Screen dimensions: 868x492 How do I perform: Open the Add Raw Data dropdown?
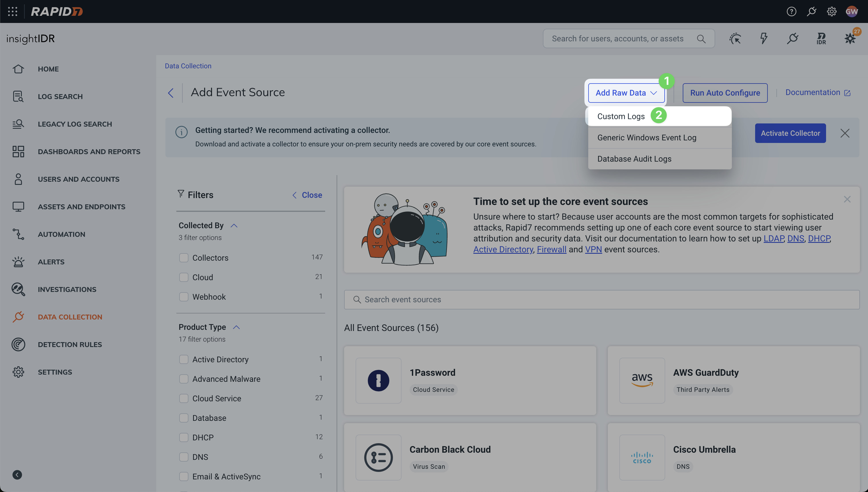pyautogui.click(x=626, y=93)
